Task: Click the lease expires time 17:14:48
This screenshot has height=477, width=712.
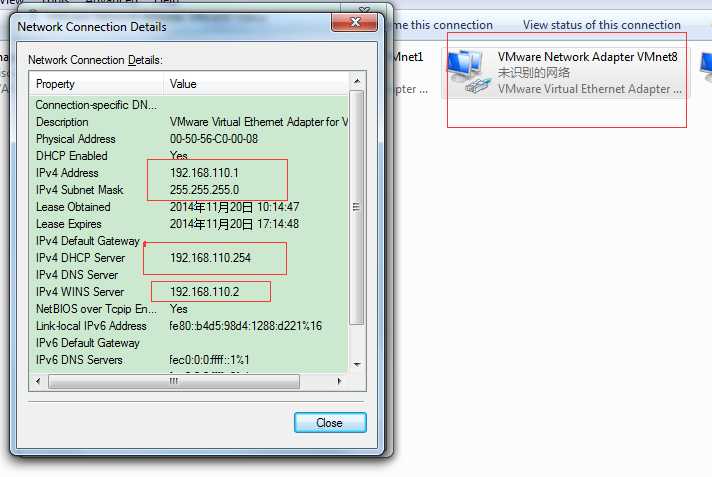Action: coord(278,224)
